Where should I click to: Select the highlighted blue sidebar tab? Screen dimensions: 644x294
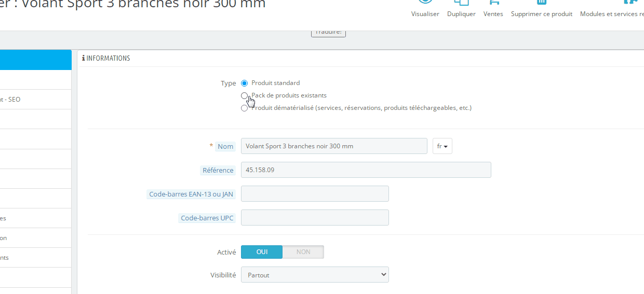35,60
